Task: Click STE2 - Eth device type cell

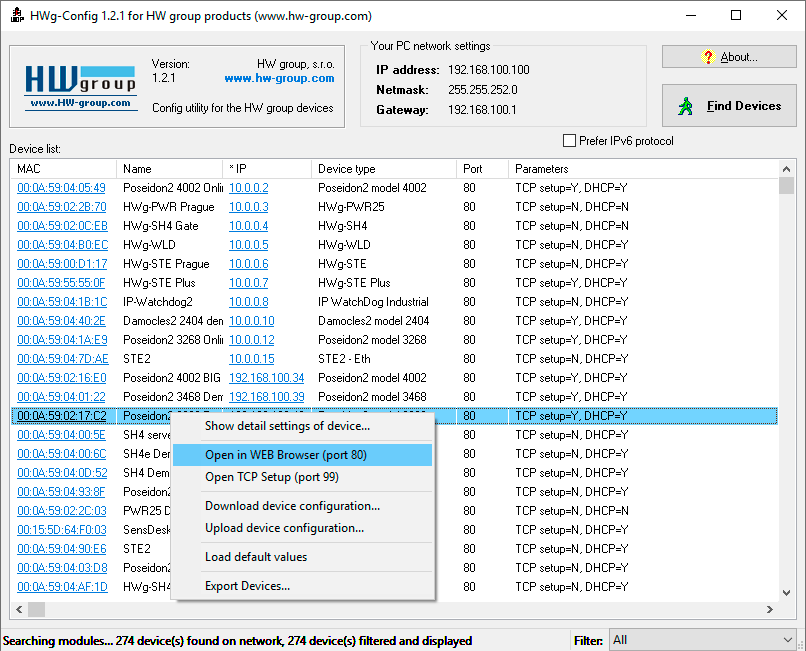Action: point(344,359)
